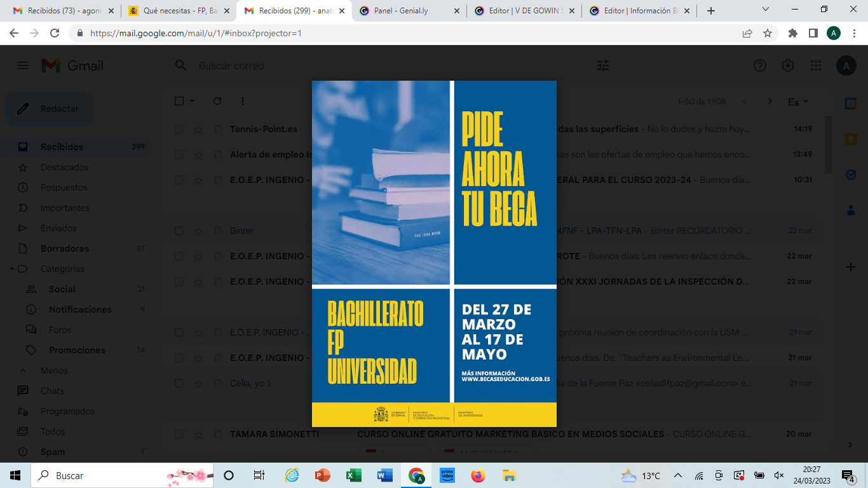Screen dimensions: 868x488
Task: Refresh the inbox message list
Action: [x=217, y=101]
